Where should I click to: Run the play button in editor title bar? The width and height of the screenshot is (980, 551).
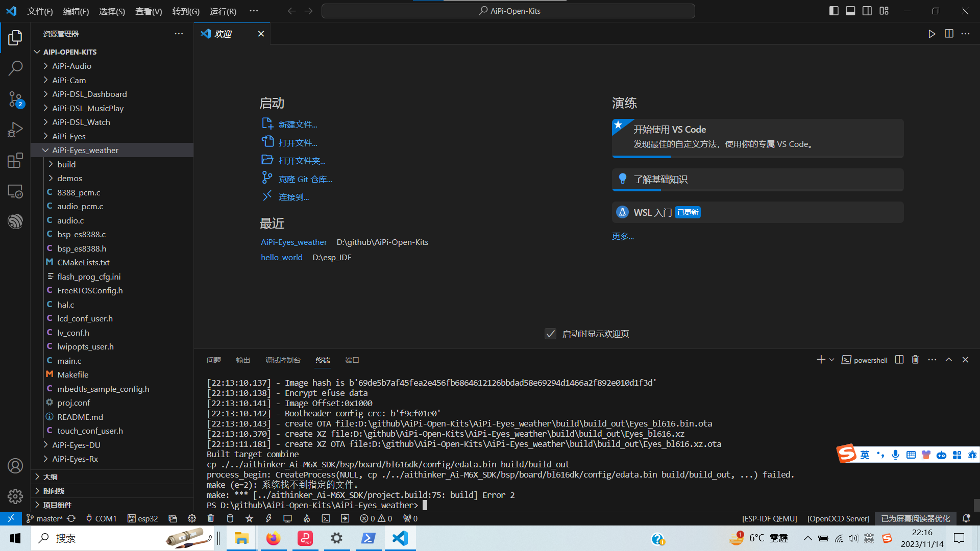point(932,34)
